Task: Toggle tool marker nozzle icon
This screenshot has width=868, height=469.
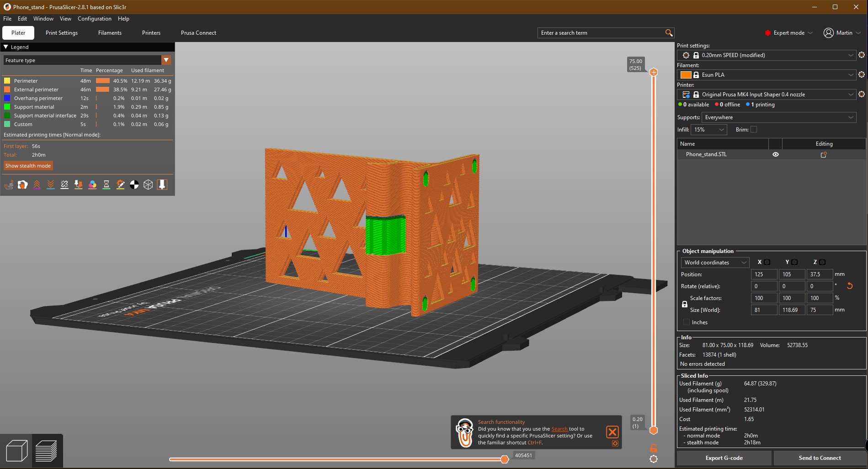Action: [x=162, y=184]
